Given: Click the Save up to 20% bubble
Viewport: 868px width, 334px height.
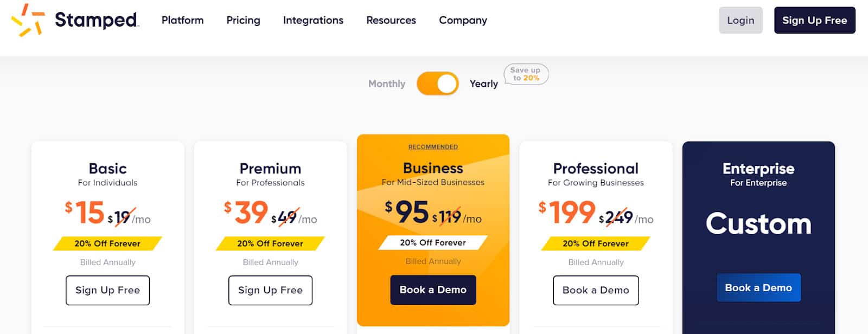Looking at the screenshot, I should click(525, 74).
